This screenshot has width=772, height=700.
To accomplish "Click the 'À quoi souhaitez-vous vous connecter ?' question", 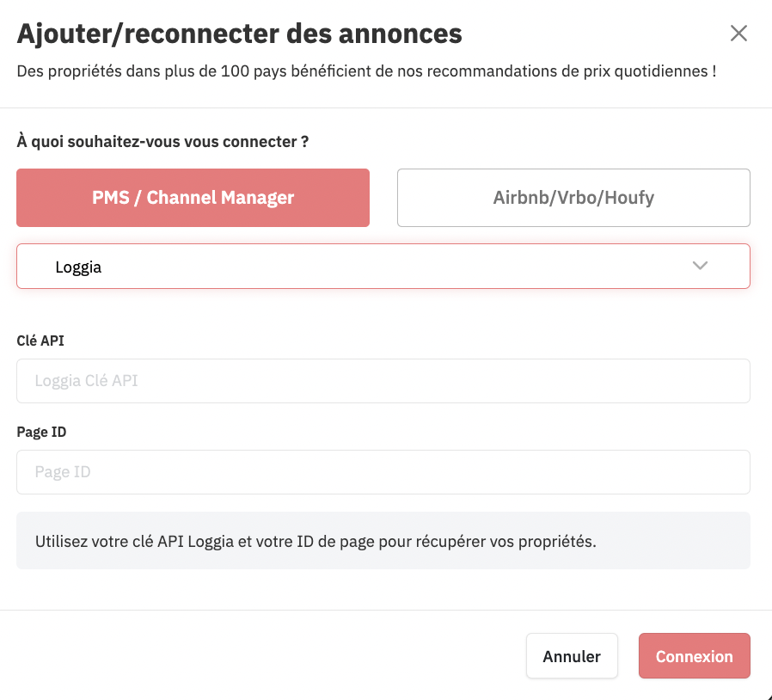I will 162,141.
